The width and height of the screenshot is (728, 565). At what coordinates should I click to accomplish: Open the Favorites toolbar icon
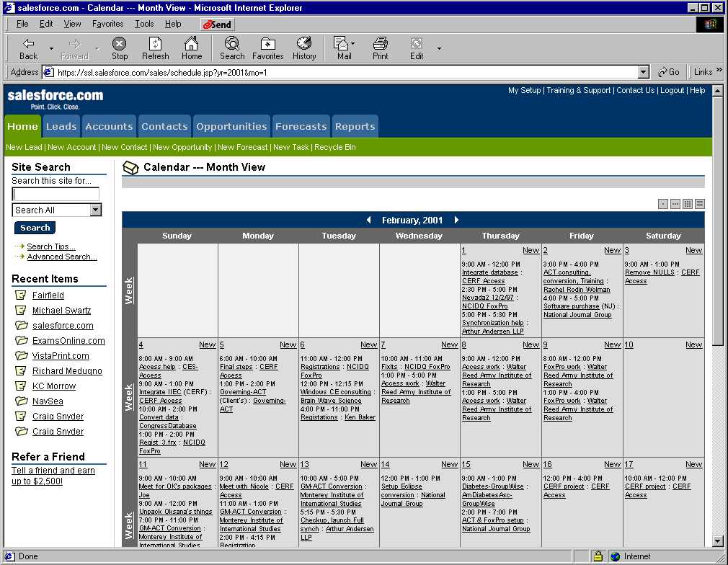[x=268, y=48]
